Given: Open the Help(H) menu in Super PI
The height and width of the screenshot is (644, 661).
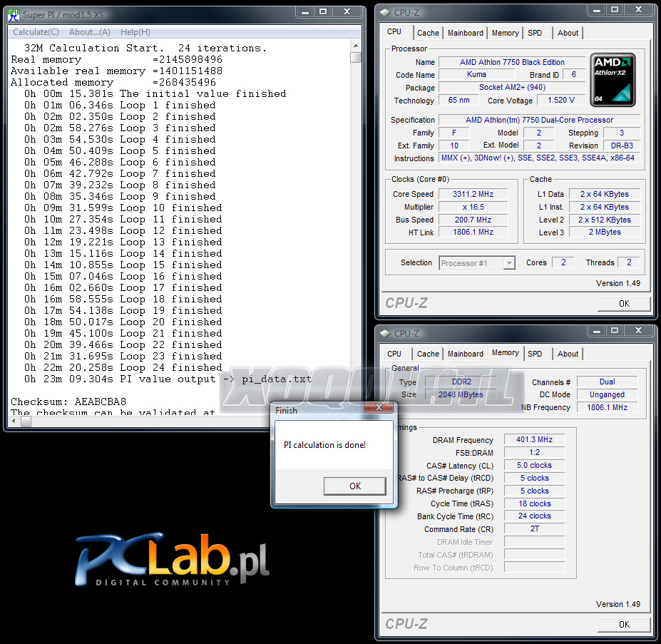Looking at the screenshot, I should pyautogui.click(x=135, y=32).
